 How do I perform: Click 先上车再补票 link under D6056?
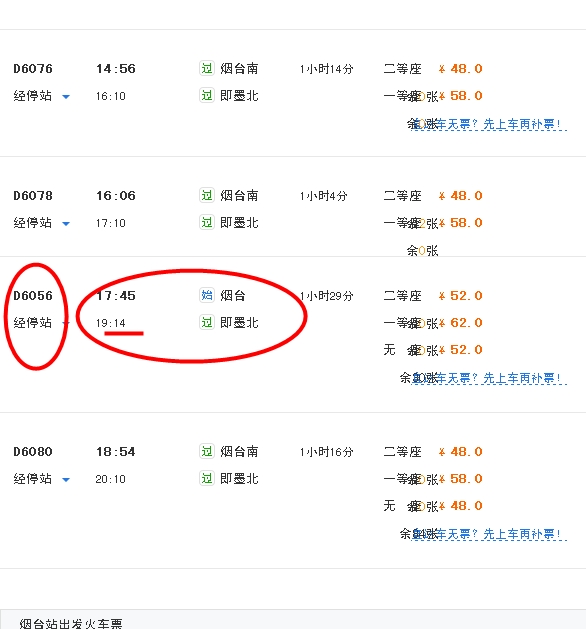(x=522, y=378)
